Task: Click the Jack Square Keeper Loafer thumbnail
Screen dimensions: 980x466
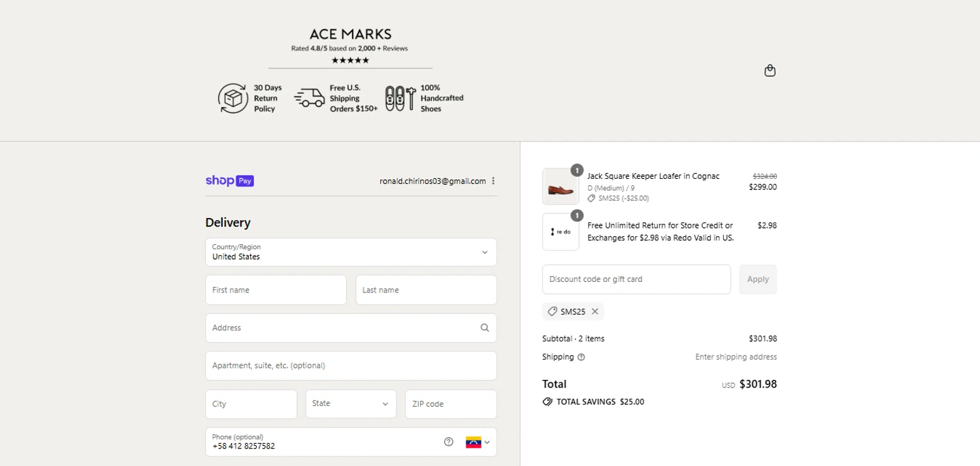Action: pos(561,187)
